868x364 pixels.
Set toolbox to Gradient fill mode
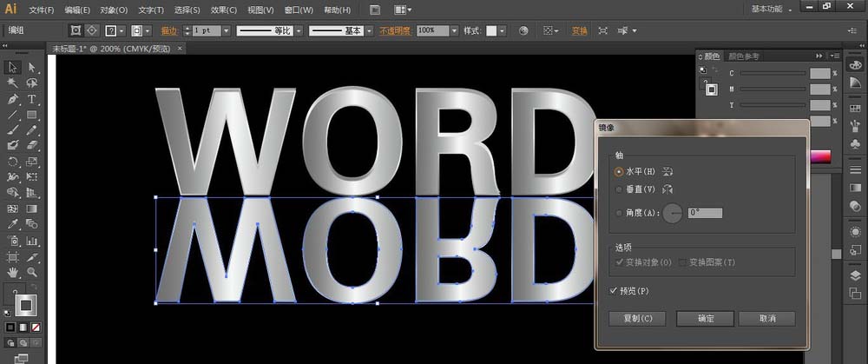coord(23,328)
